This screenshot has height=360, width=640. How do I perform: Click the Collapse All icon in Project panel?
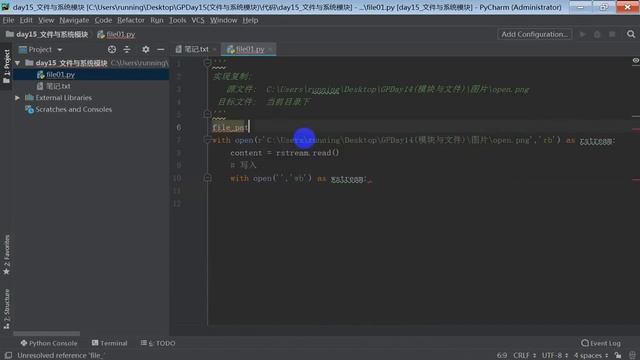tap(127, 49)
